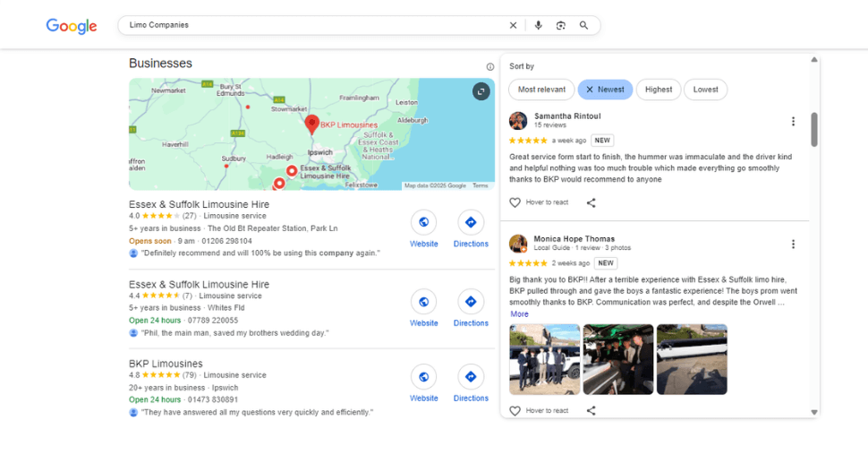This screenshot has width=868, height=463.
Task: View the limo interior photo
Action: tap(618, 359)
